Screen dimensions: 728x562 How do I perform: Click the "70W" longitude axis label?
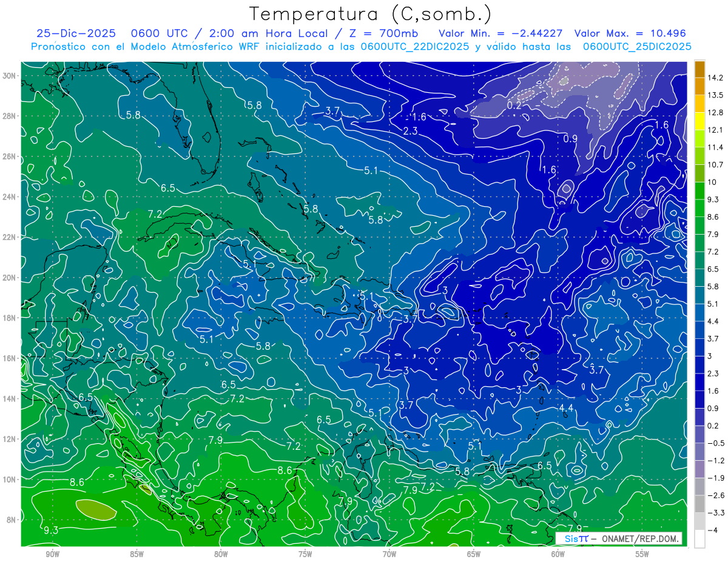point(389,554)
